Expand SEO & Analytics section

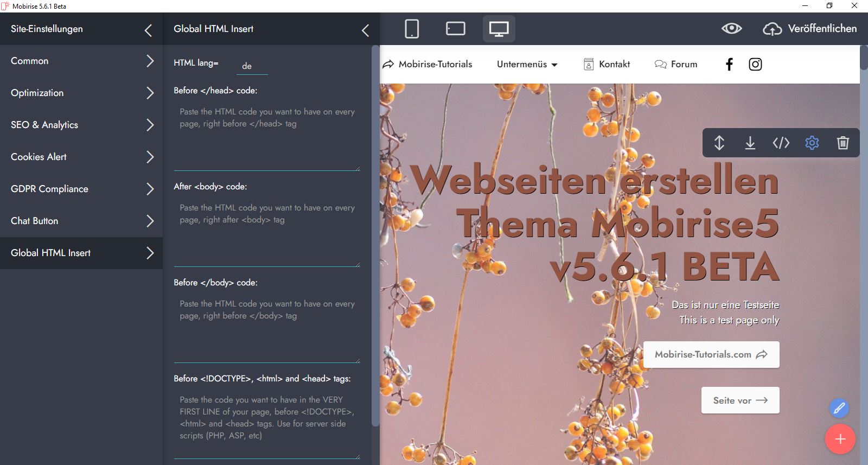tap(81, 125)
